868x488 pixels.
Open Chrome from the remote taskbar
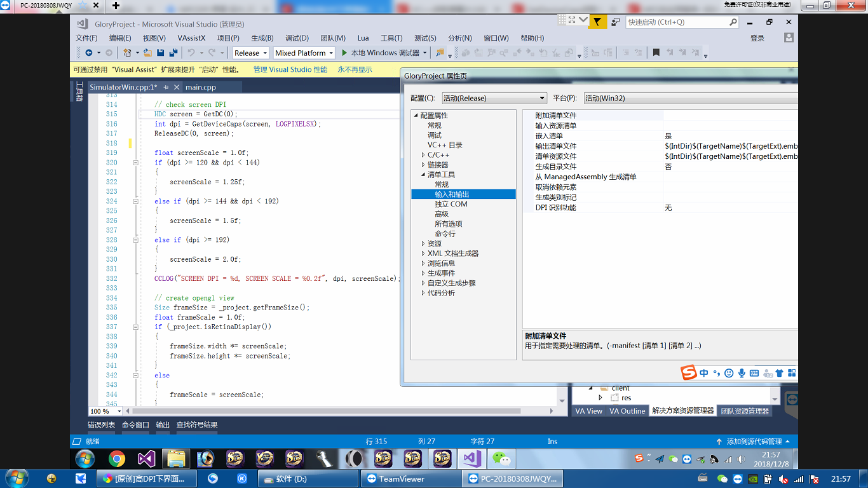[116, 458]
